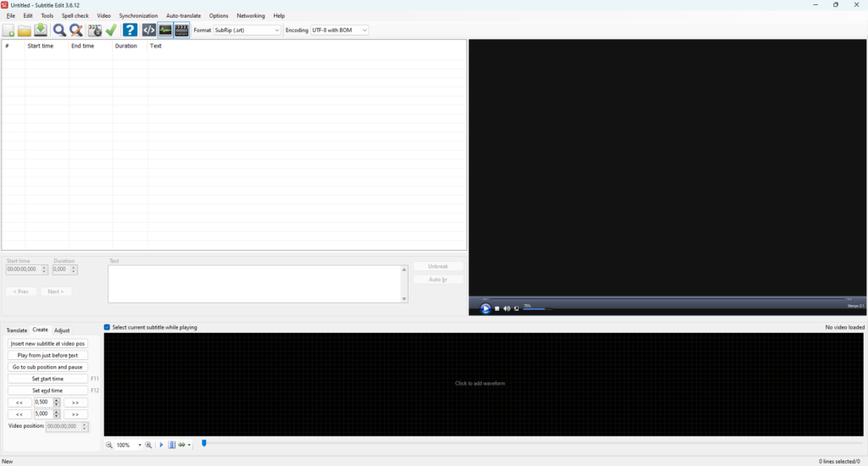Toggle Select current subtitle while playing

click(108, 328)
